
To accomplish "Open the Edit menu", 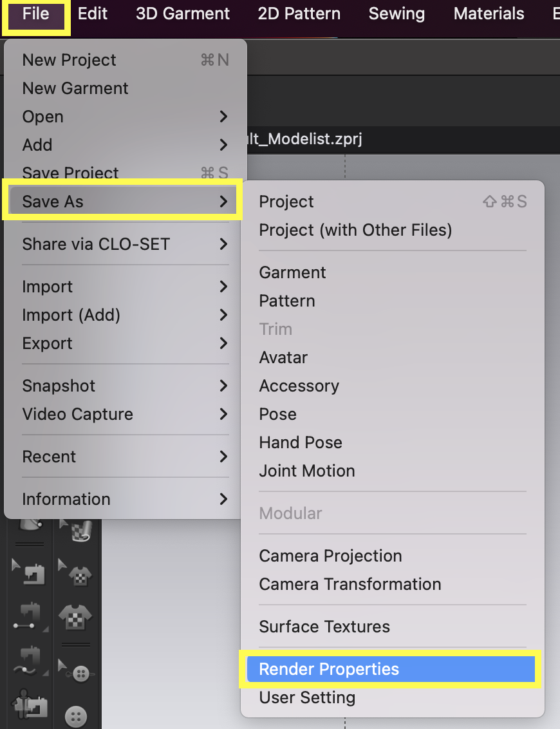I will coord(92,14).
